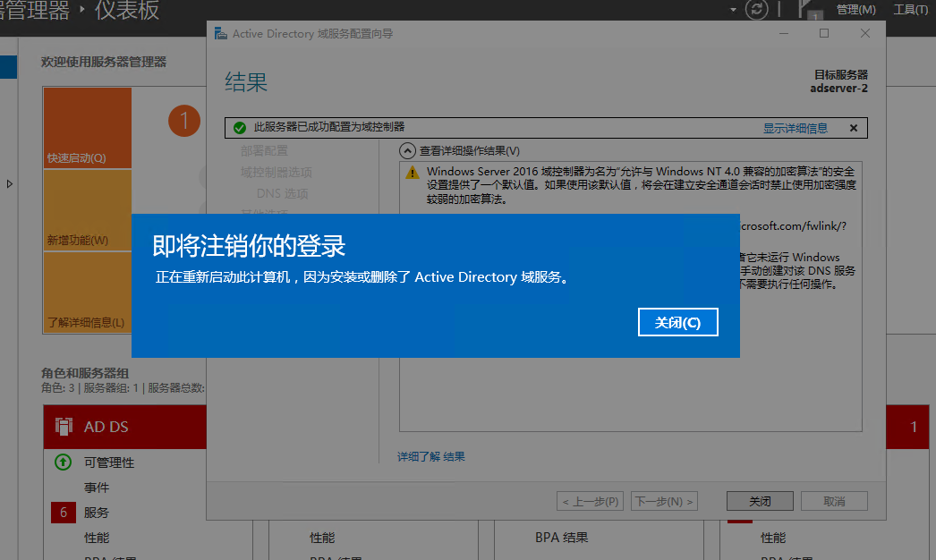Click the red tile header showing 1
The height and width of the screenshot is (560, 936).
click(907, 427)
